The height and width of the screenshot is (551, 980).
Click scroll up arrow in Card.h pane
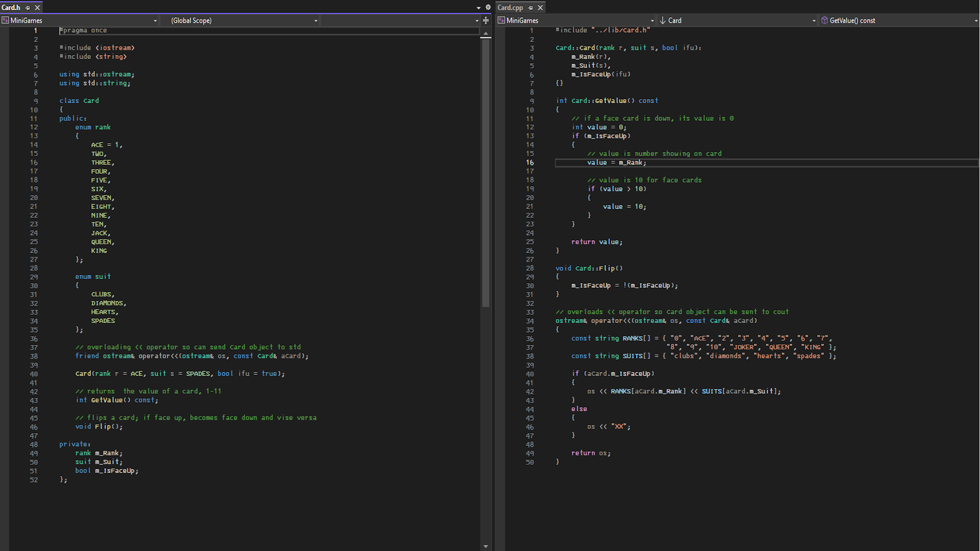pyautogui.click(x=486, y=33)
